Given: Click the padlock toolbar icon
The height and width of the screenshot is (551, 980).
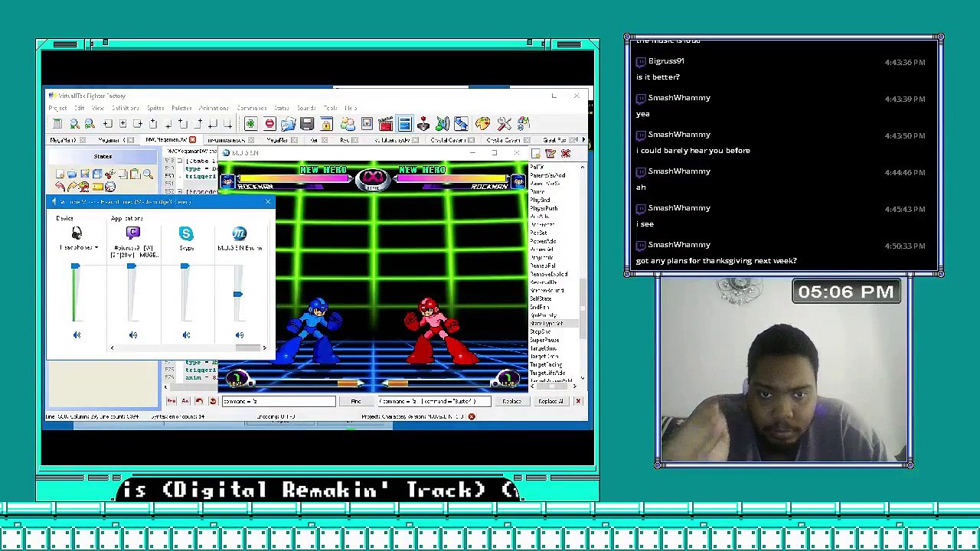Looking at the screenshot, I should (x=326, y=124).
